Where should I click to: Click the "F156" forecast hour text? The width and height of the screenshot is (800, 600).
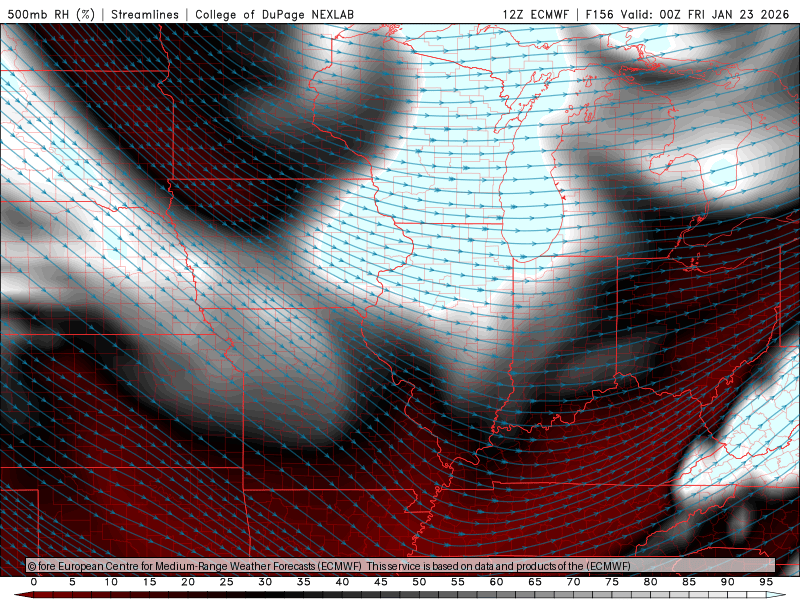(x=599, y=14)
